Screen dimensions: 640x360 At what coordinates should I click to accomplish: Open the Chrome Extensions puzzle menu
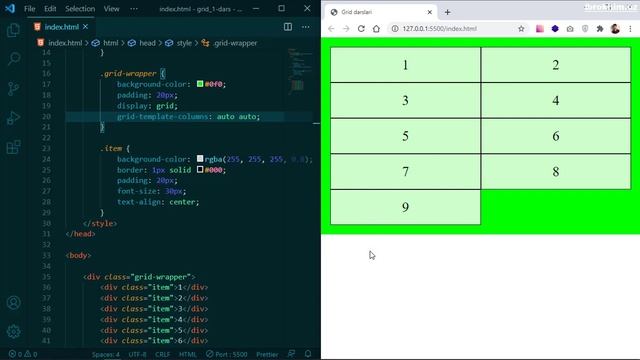[x=600, y=29]
